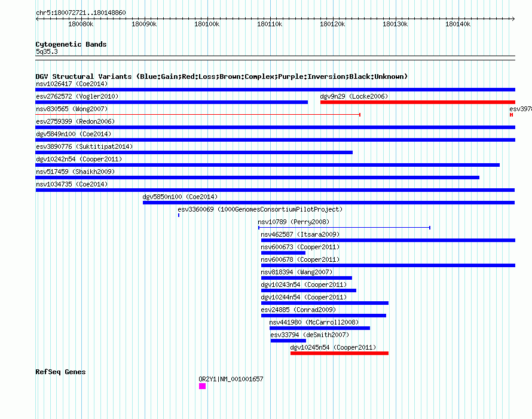Open esv3890776 (Suktitipat2014) variant
The image size is (532, 419).
tap(84, 146)
